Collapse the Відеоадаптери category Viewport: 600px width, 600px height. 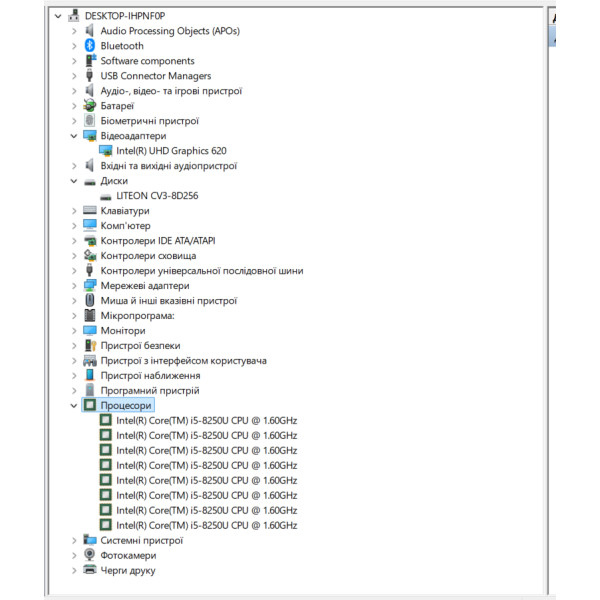[x=74, y=136]
